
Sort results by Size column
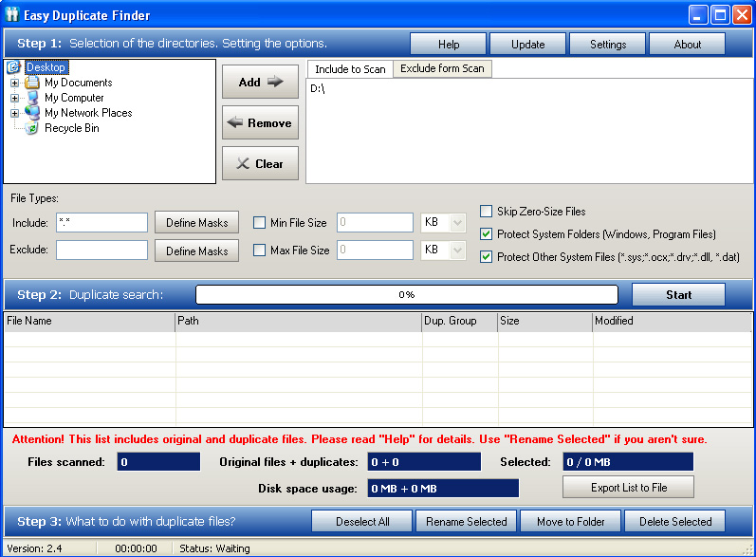point(545,322)
